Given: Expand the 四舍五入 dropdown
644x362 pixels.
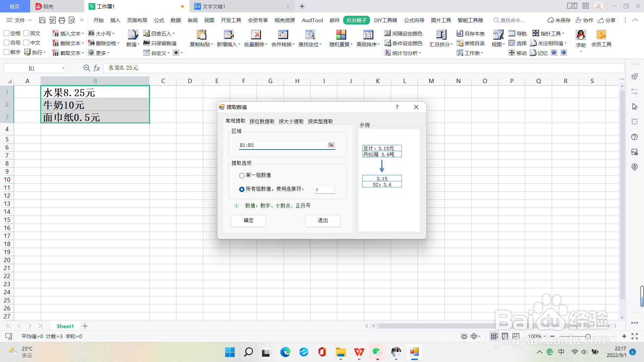Looking at the screenshot, I should coord(174,34).
